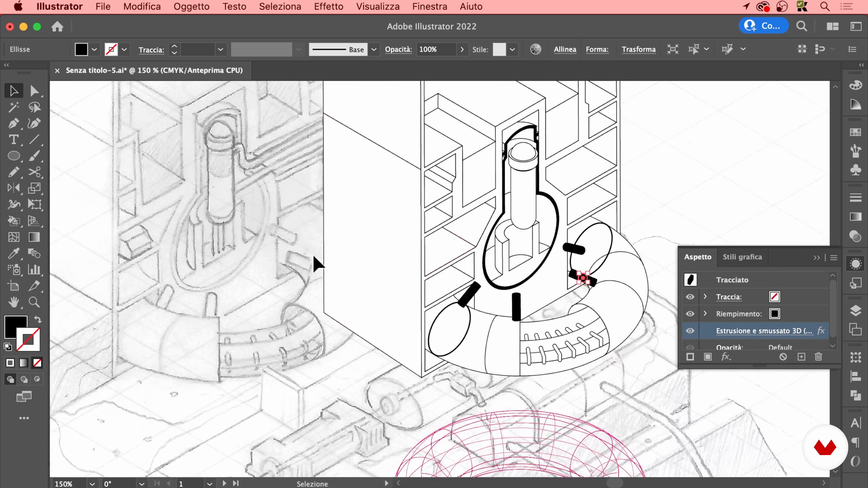Select the Warp tool
The width and height of the screenshot is (868, 488).
point(14,204)
